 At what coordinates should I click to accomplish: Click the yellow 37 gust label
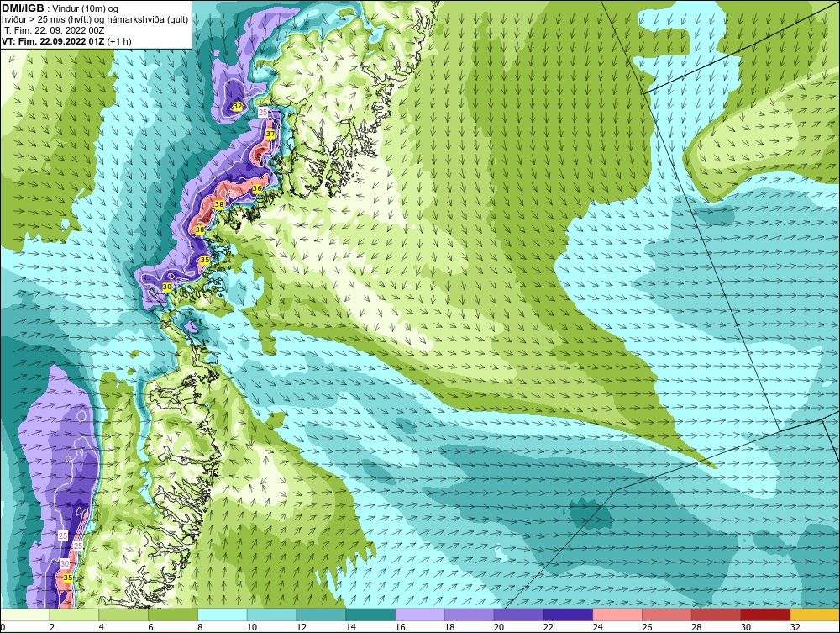point(270,134)
